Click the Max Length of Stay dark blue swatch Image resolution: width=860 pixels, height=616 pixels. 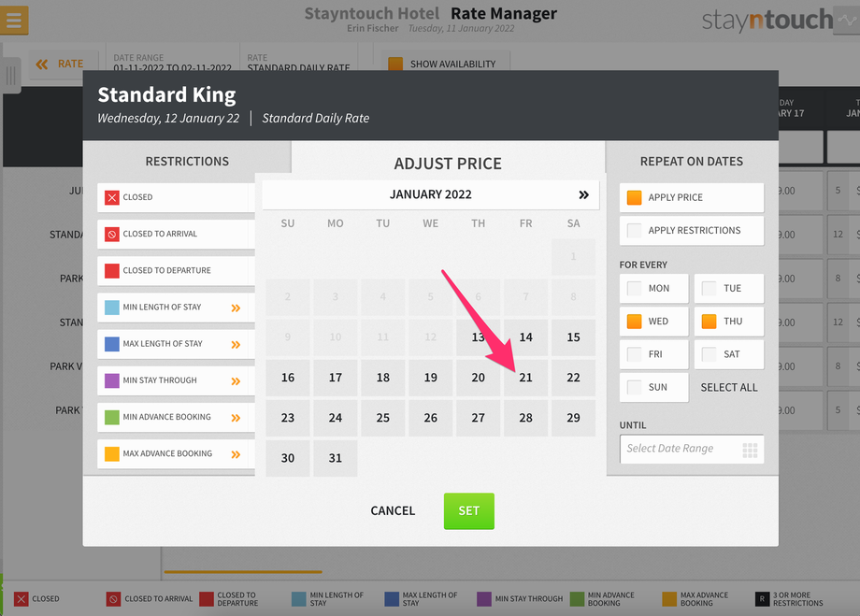coord(112,344)
